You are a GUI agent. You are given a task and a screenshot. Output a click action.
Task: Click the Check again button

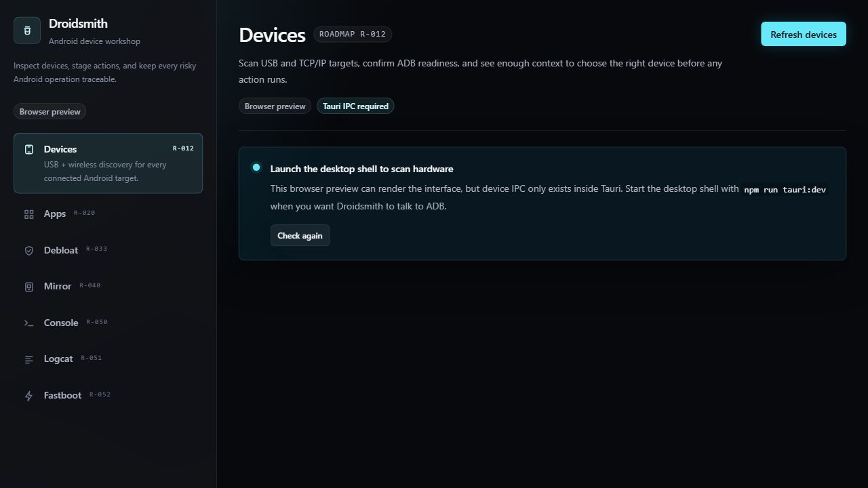click(x=300, y=235)
